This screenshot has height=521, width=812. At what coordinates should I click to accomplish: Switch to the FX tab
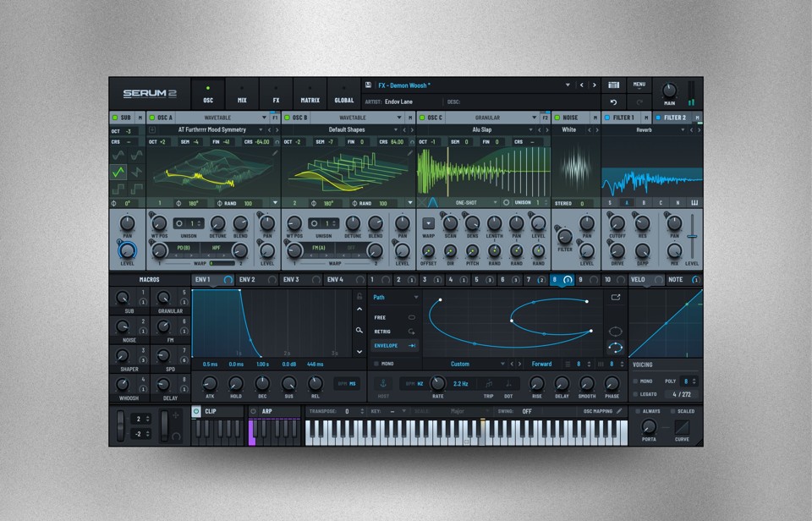point(276,94)
